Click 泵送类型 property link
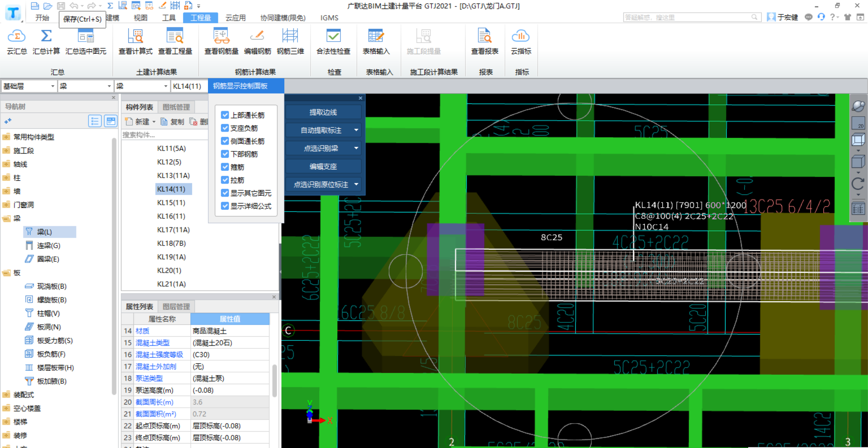 (x=149, y=378)
